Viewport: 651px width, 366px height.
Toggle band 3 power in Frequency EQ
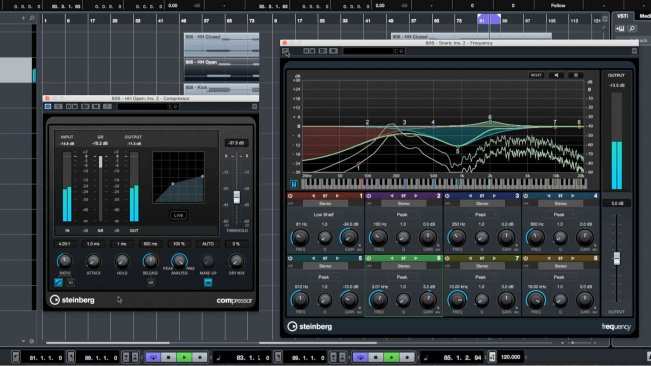coord(447,196)
